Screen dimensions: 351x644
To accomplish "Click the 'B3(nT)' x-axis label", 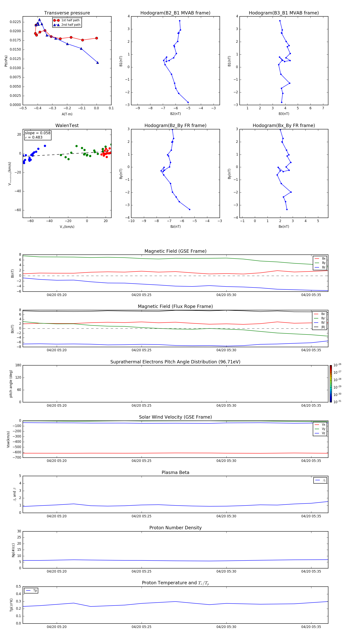I will point(284,114).
